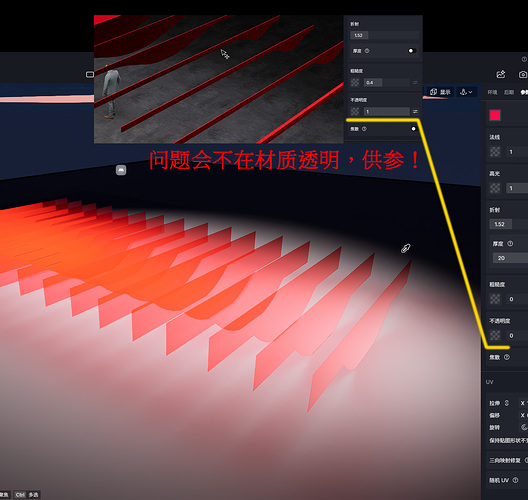The height and width of the screenshot is (500, 528).
Task: Click the 折射 value field showing 1.52
Action: [x=500, y=224]
